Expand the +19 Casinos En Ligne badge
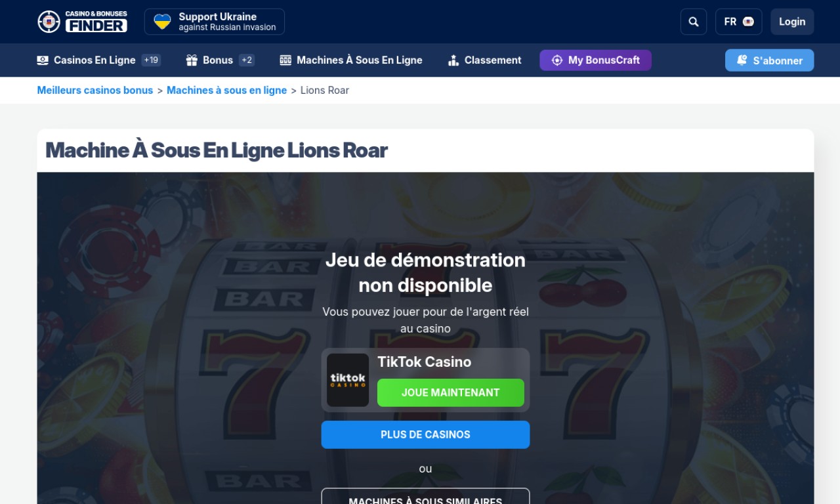The image size is (840, 504). pyautogui.click(x=151, y=60)
